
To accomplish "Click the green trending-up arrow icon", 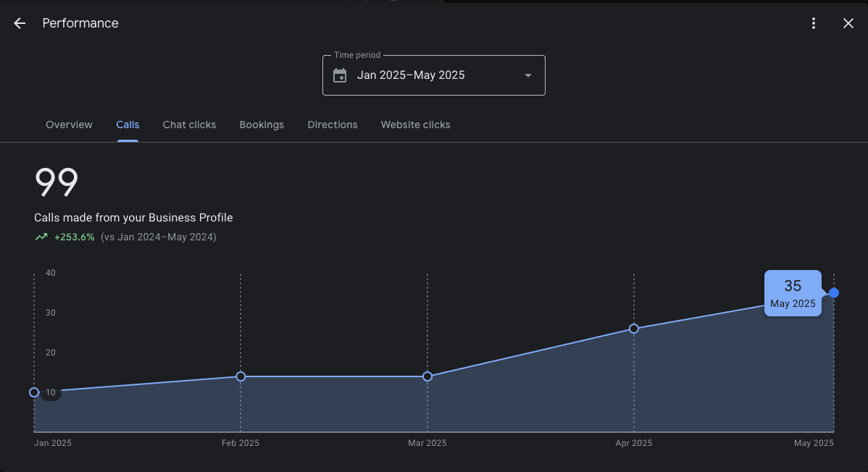I will click(41, 237).
